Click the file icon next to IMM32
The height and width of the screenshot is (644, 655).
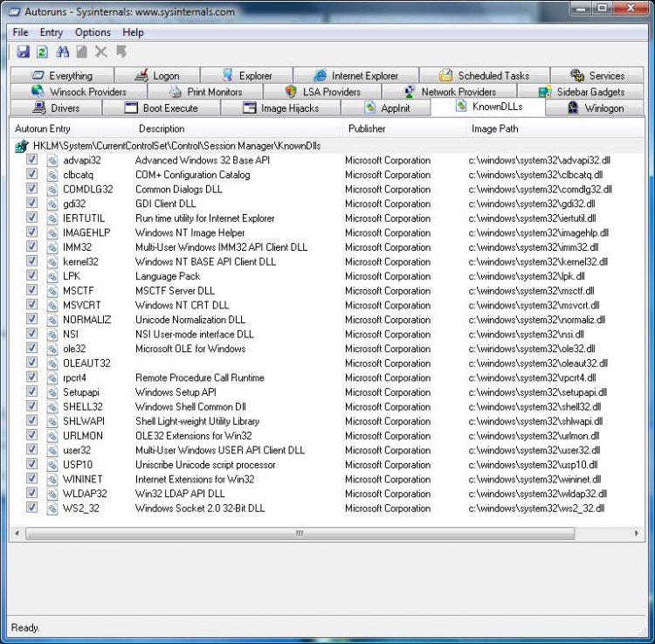52,247
